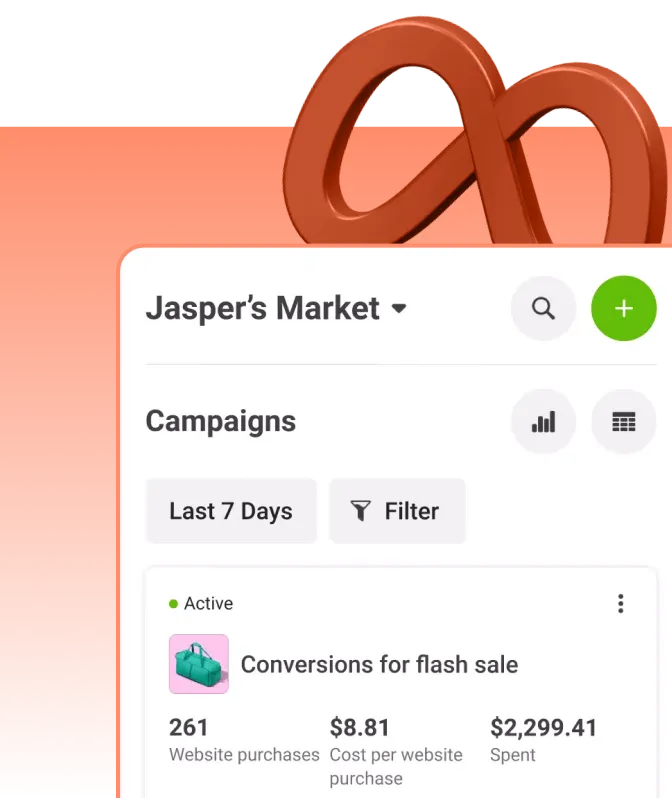The width and height of the screenshot is (672, 798).
Task: Click the orange Meta infinity logo
Action: click(x=476, y=132)
